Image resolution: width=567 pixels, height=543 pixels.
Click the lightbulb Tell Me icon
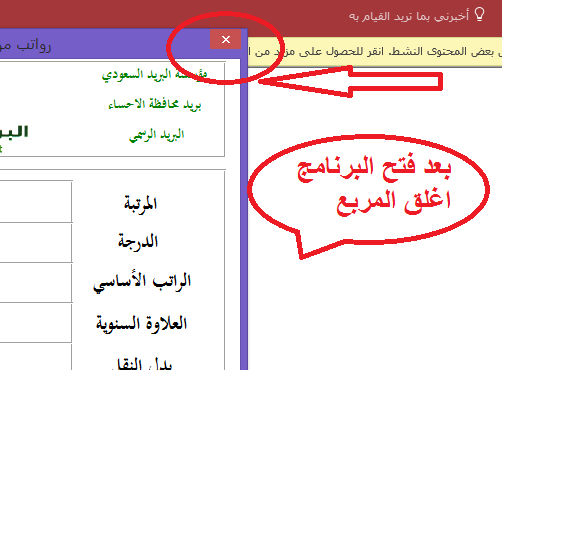tap(479, 15)
